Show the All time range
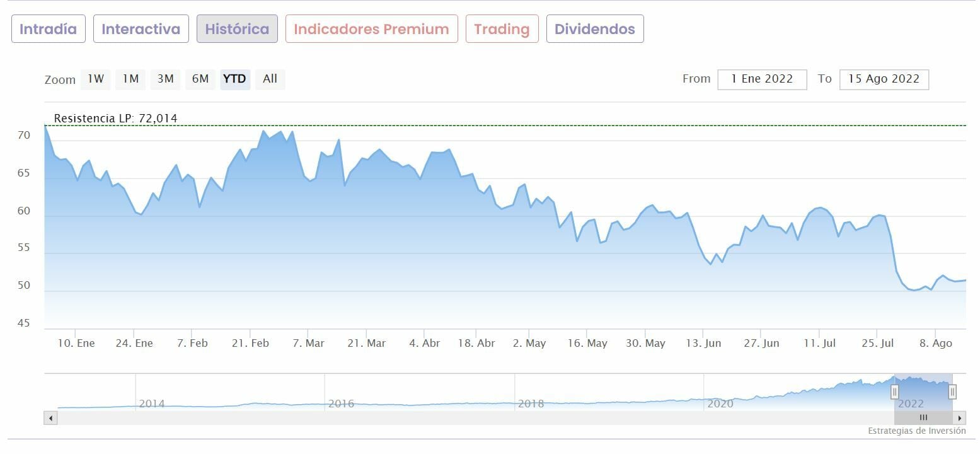This screenshot has height=454, width=980. pyautogui.click(x=270, y=79)
